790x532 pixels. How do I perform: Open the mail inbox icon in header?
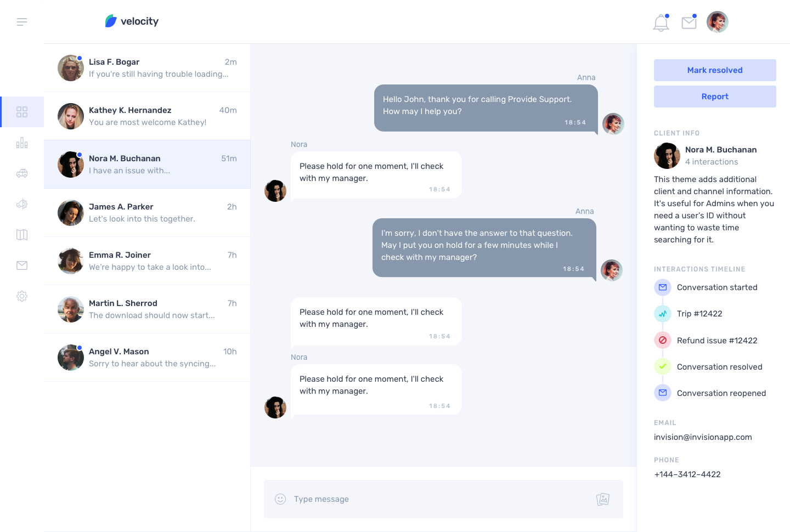[689, 22]
